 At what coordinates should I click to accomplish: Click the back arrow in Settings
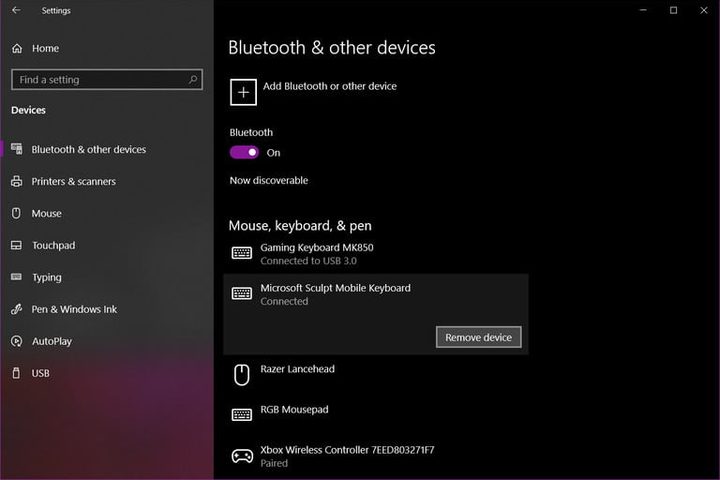[16, 11]
